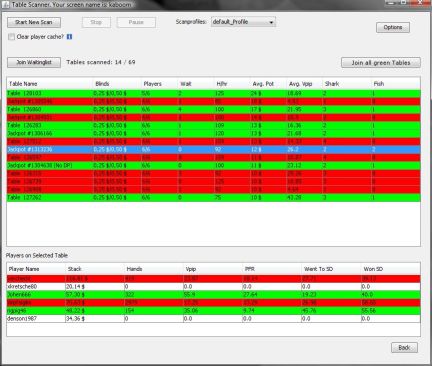This screenshot has height=366, width=432.
Task: Select the Table 126860 row
Action: coord(213,109)
